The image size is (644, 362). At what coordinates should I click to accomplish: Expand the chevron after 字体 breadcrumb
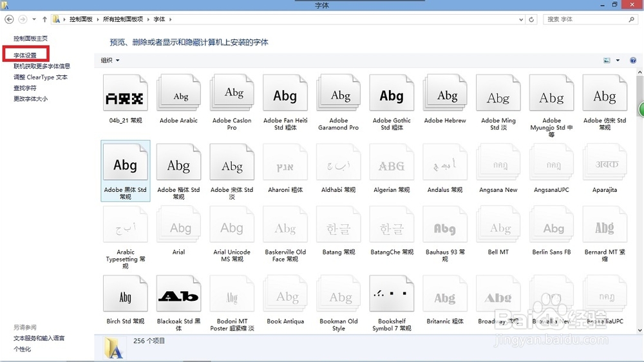pos(170,19)
